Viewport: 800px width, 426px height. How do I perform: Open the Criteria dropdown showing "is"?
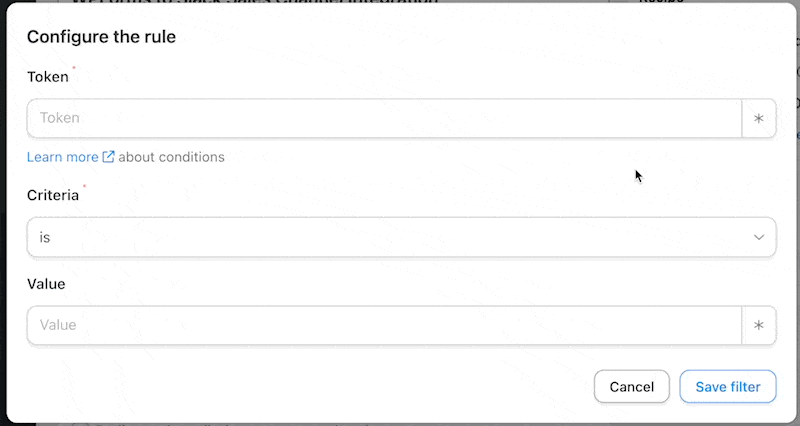[x=402, y=237]
